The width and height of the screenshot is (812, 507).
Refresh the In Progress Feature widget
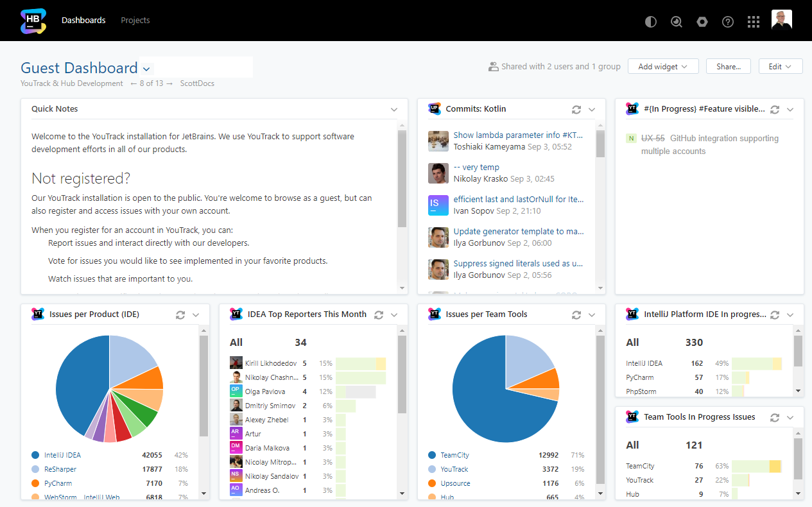pos(775,110)
